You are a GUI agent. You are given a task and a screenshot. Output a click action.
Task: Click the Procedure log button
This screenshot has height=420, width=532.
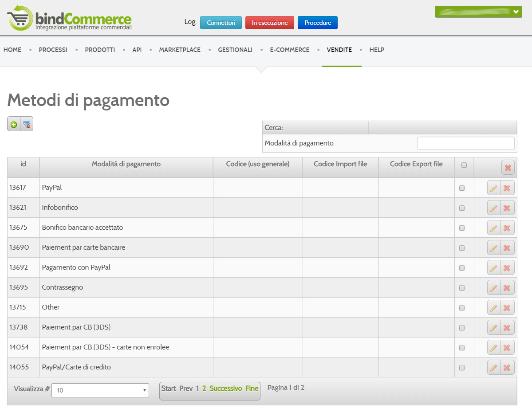(318, 23)
